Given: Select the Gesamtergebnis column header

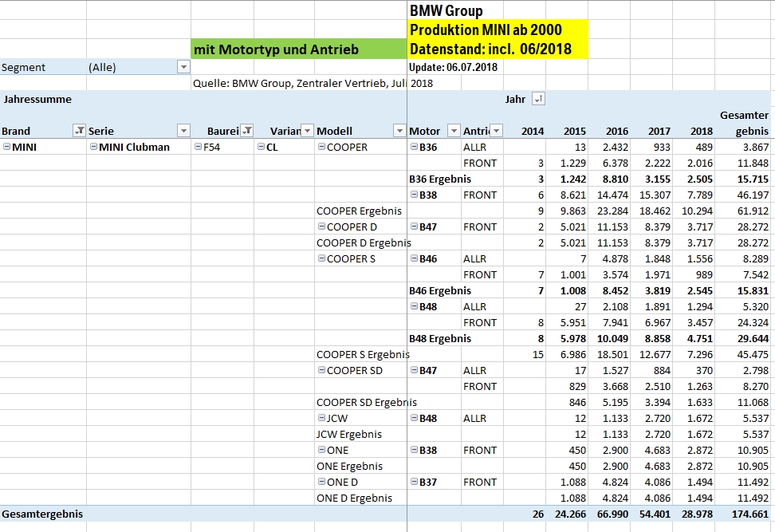Looking at the screenshot, I should pyautogui.click(x=744, y=123).
